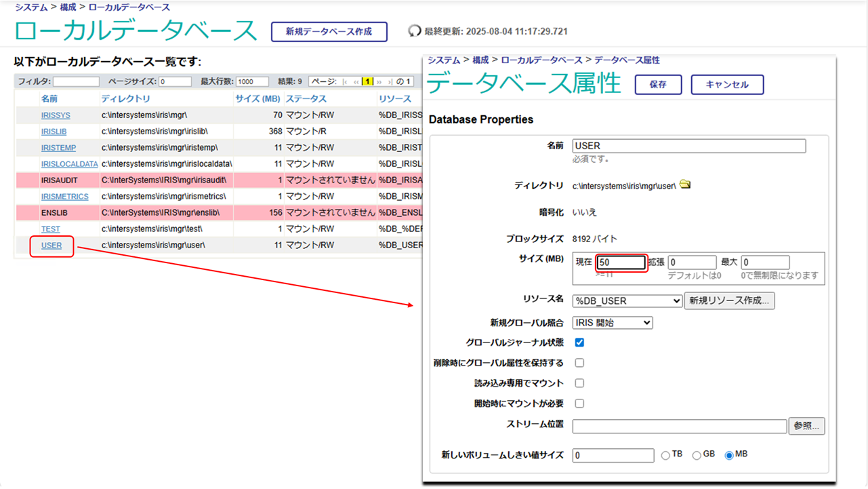Open the folder icon next to directory path
The width and height of the screenshot is (868, 489).
click(x=685, y=184)
